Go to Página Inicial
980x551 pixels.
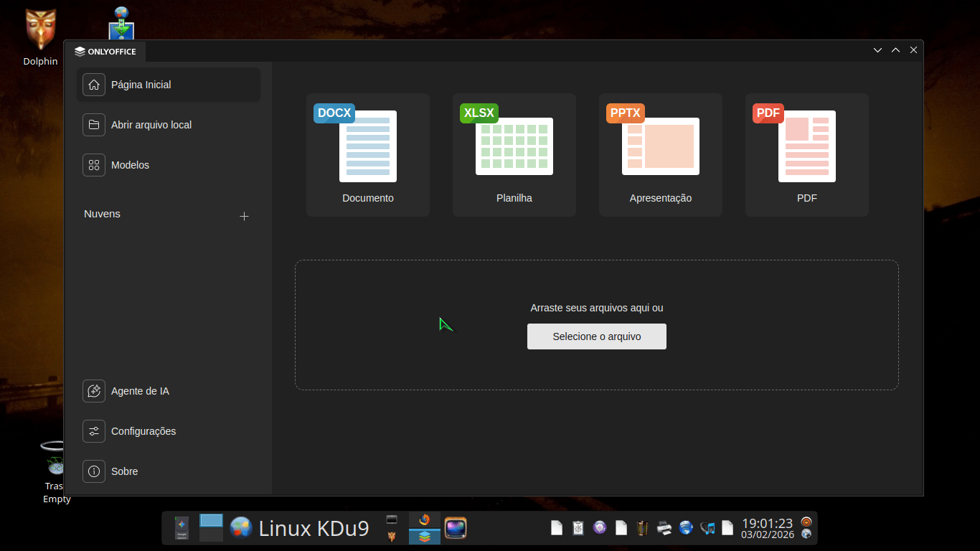[141, 85]
